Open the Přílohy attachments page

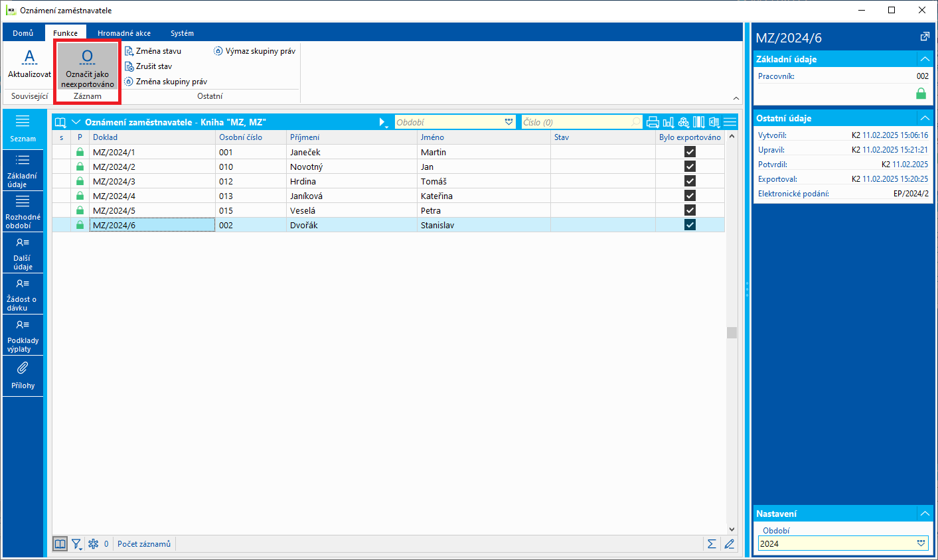click(x=23, y=376)
